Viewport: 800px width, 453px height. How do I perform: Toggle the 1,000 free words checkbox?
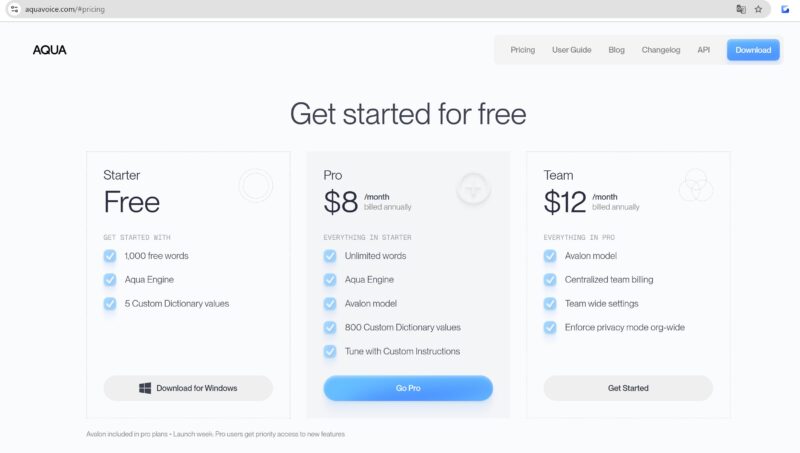point(110,256)
